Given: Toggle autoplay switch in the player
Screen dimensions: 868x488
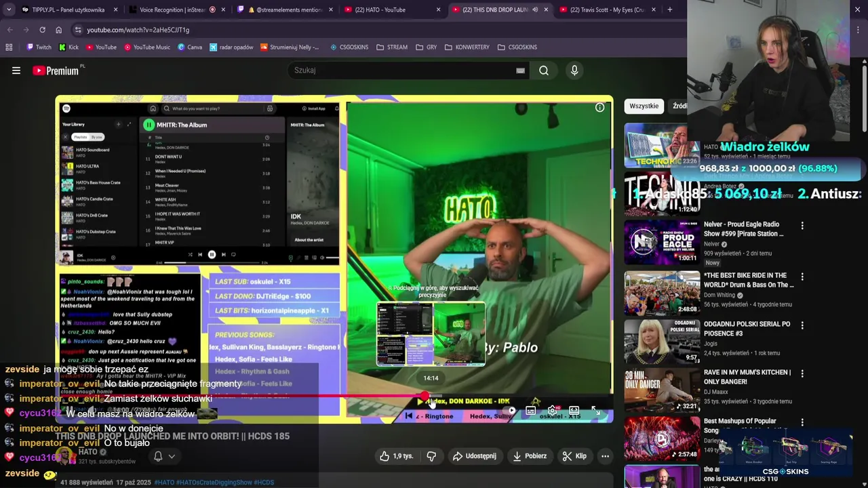Looking at the screenshot, I should pyautogui.click(x=510, y=411).
